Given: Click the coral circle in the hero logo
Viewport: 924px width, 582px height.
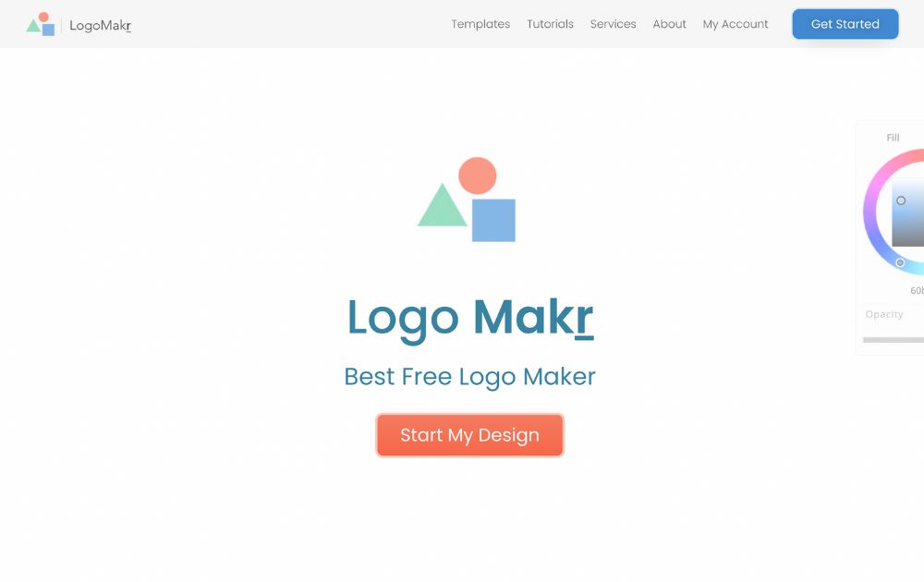Looking at the screenshot, I should pos(478,176).
